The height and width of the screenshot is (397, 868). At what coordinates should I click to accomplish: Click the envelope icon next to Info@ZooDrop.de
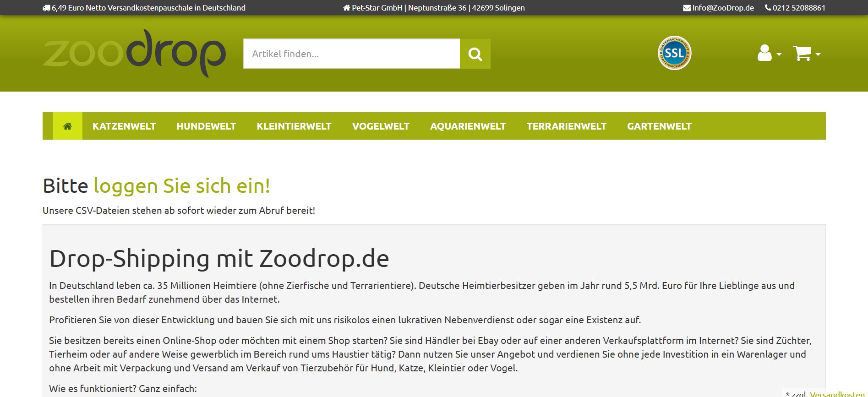687,8
